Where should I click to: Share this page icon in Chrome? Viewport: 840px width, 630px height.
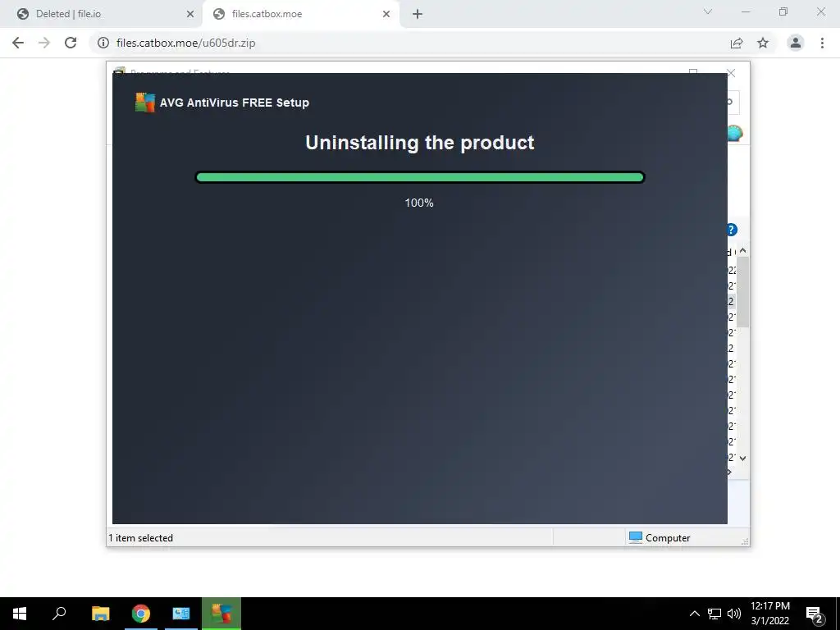[x=737, y=43]
